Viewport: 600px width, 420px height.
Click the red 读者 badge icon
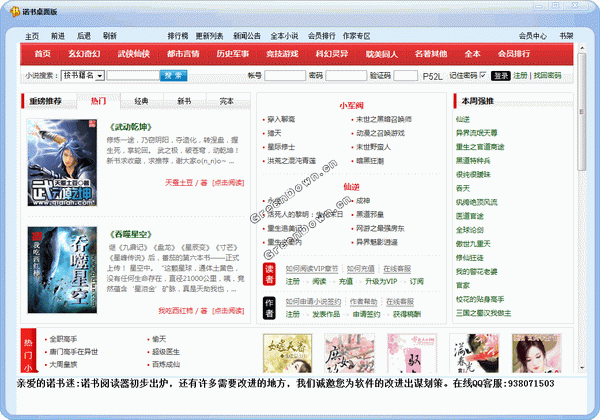(x=269, y=274)
